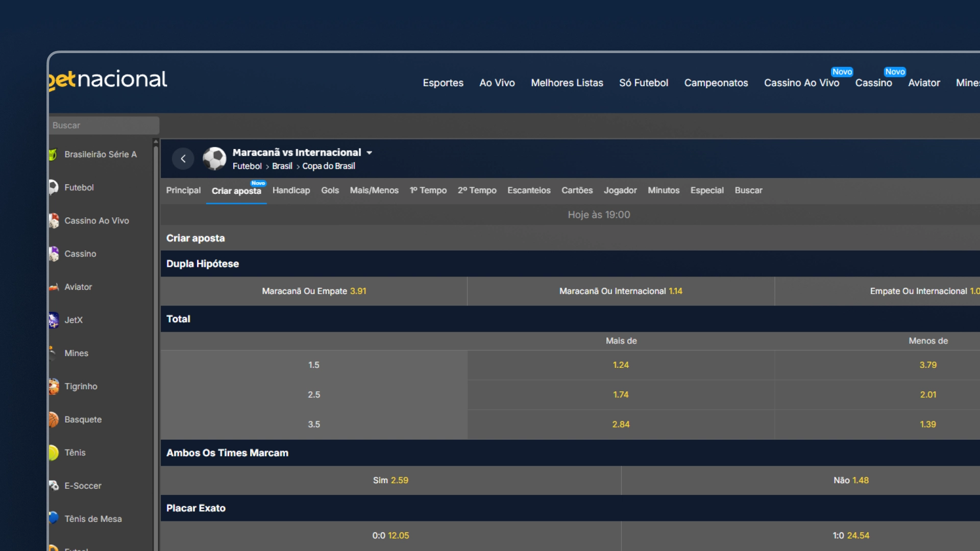Viewport: 980px width, 551px height.
Task: Collapse the Placar Exato section header
Action: point(570,508)
